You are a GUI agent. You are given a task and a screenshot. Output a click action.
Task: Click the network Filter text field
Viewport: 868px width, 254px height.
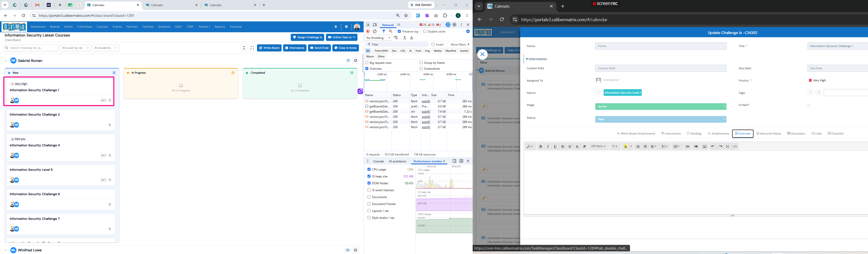click(397, 45)
